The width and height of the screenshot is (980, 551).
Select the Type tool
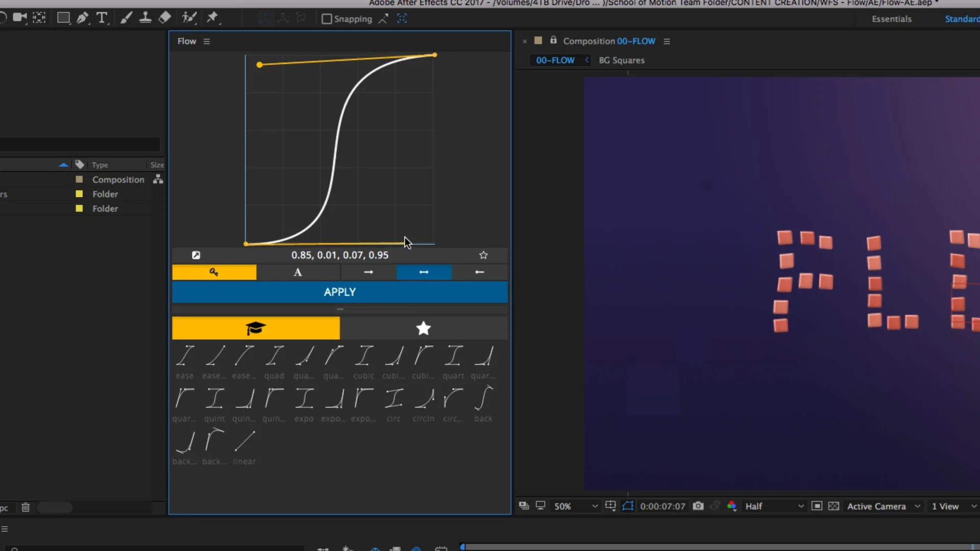click(102, 18)
